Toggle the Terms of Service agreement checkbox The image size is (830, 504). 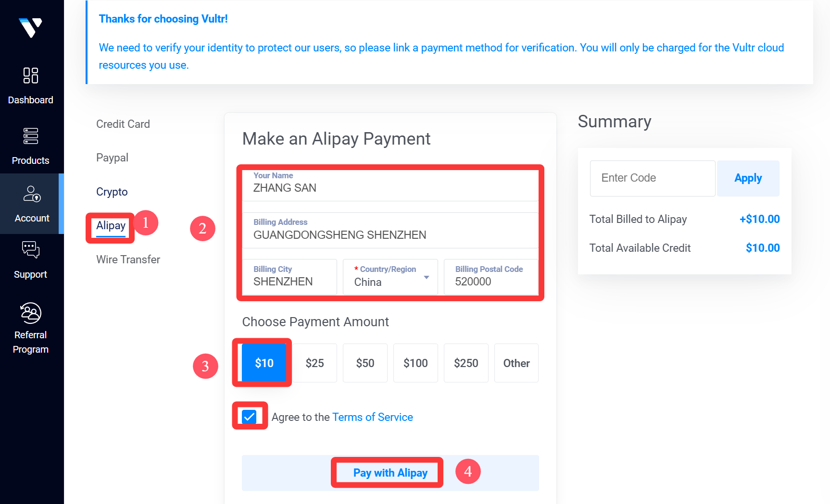coord(249,417)
